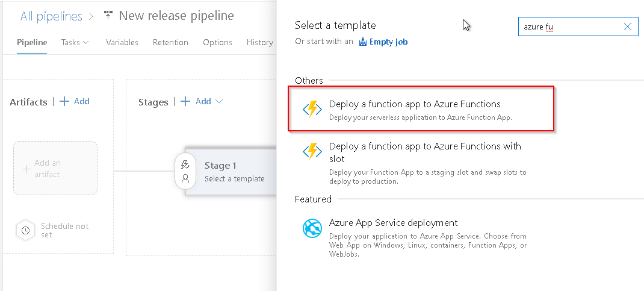
Task: Go to All pipelines breadcrumb
Action: click(51, 16)
